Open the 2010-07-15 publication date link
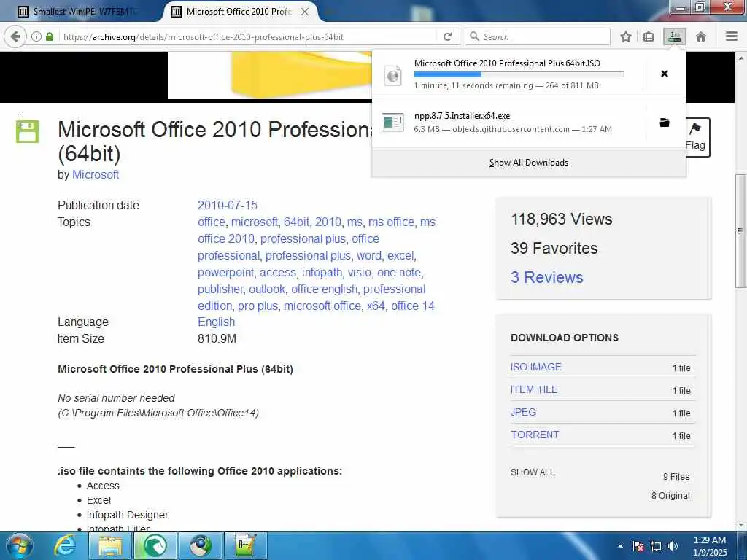Image resolution: width=747 pixels, height=560 pixels. (228, 205)
